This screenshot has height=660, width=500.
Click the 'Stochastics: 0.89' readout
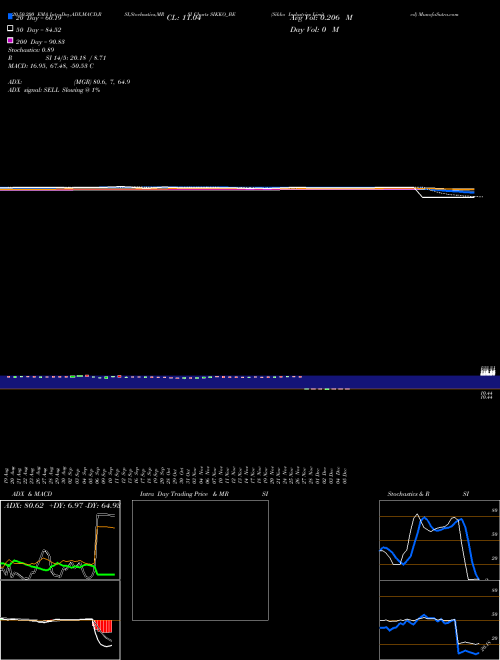tap(31, 50)
